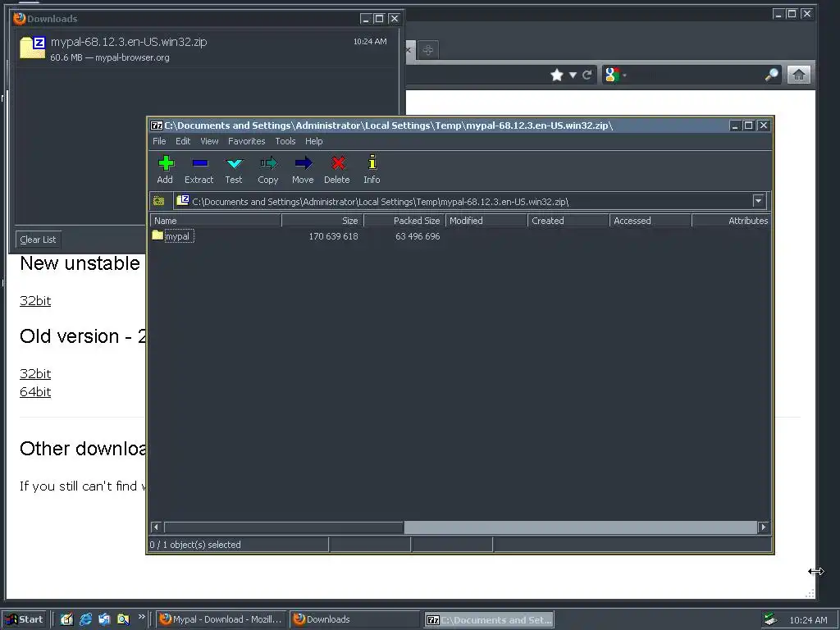Open a new tab with the plus button
The image size is (840, 630).
[427, 50]
